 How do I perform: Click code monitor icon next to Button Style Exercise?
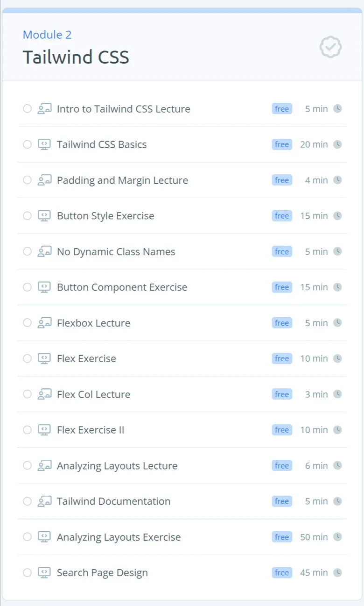pos(44,216)
